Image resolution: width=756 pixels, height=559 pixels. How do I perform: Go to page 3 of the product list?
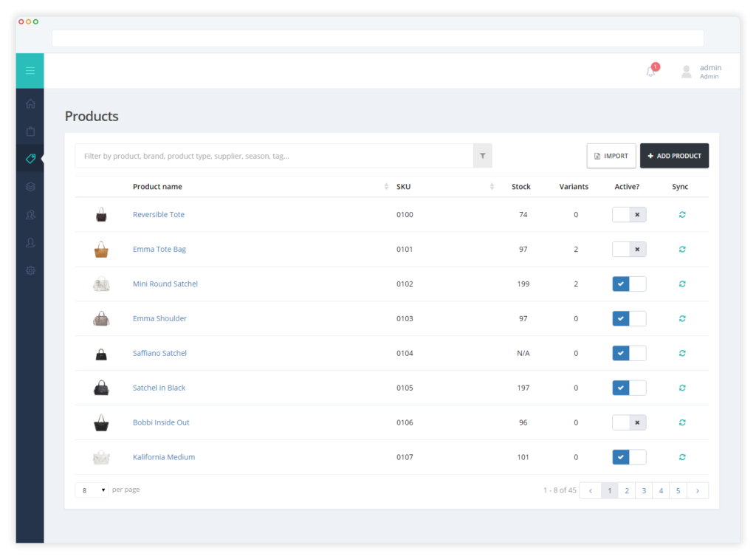click(643, 490)
